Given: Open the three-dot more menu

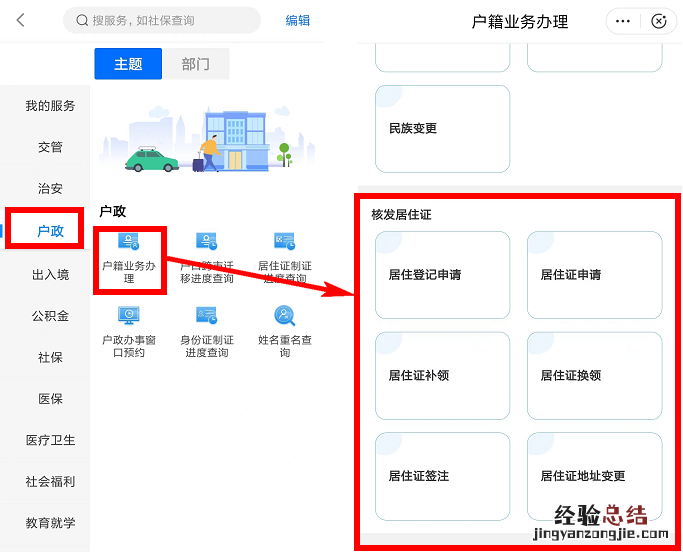Looking at the screenshot, I should click(x=623, y=21).
